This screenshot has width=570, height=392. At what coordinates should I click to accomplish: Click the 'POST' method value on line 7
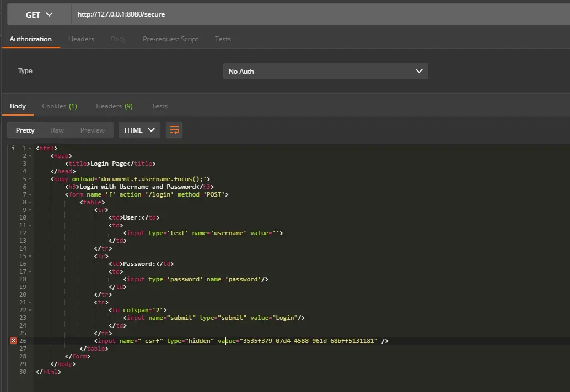(214, 194)
